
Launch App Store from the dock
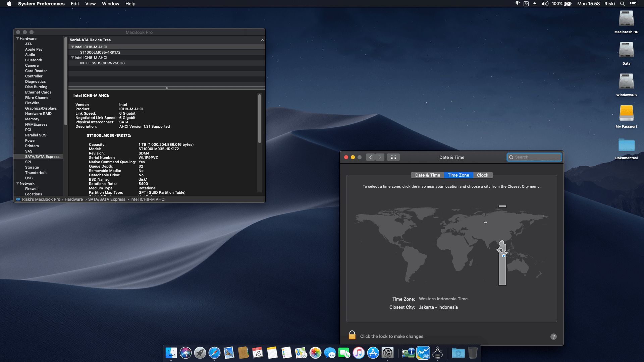coord(373,353)
